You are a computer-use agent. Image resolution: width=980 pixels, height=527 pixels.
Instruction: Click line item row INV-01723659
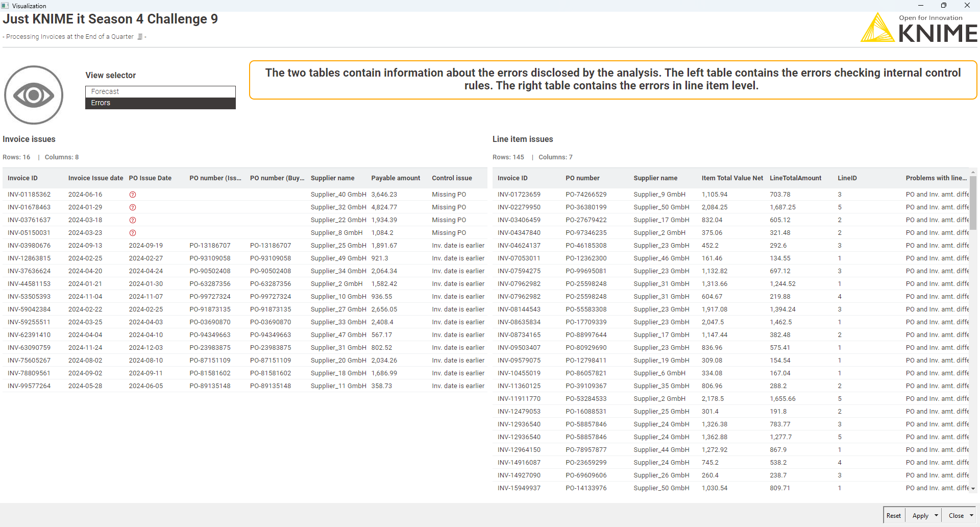click(x=731, y=195)
